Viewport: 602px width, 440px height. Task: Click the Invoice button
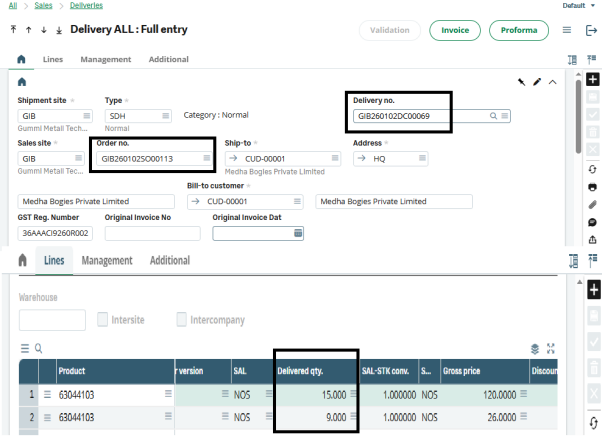[x=455, y=30]
